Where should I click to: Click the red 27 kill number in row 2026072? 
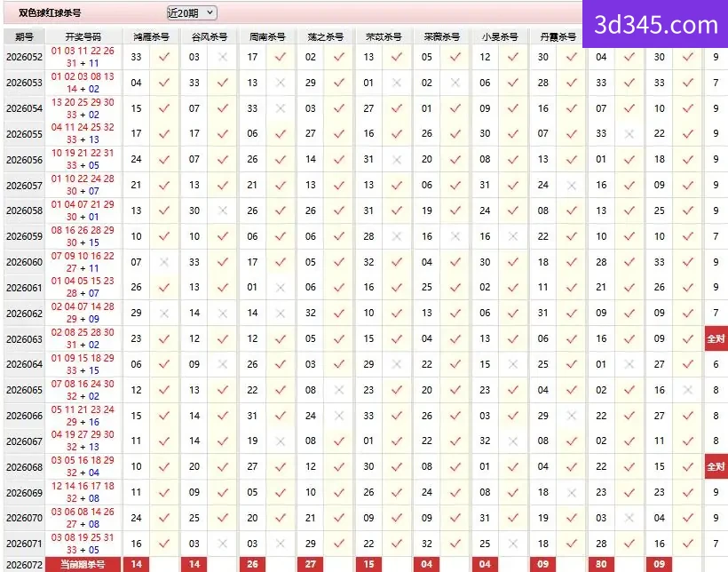click(311, 565)
